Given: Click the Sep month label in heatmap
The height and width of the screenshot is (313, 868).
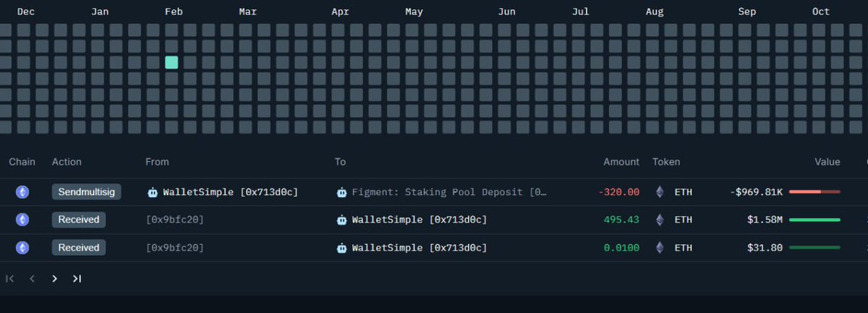Looking at the screenshot, I should tap(746, 12).
